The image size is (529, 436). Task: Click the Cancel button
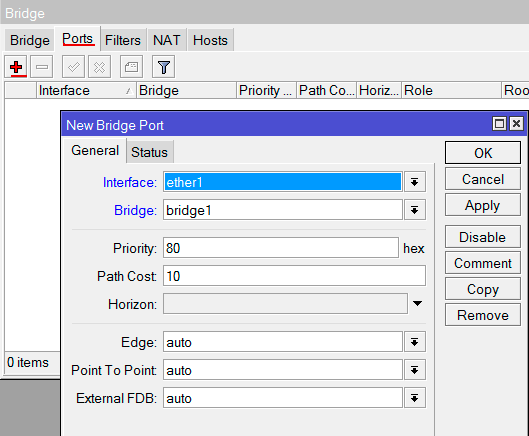[483, 179]
